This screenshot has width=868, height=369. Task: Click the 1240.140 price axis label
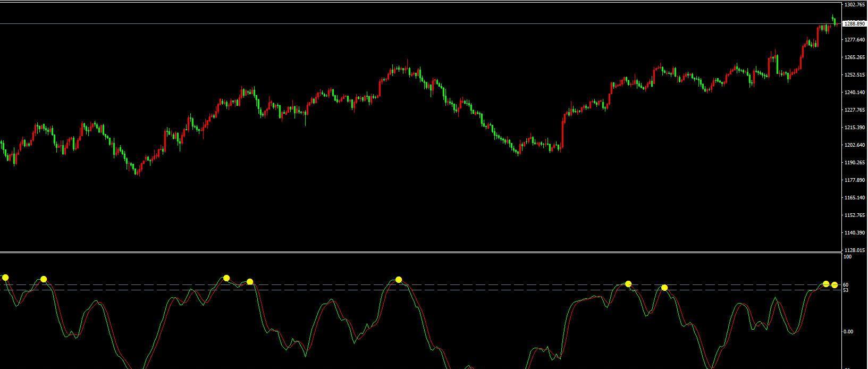855,93
